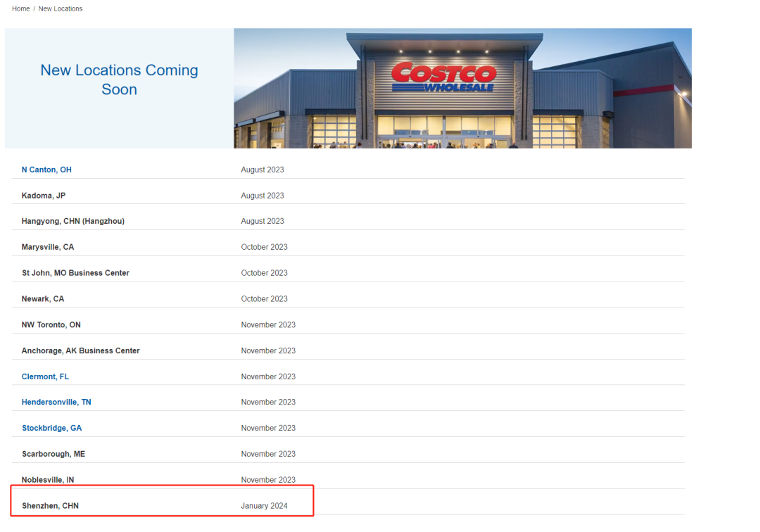Click the New Locations breadcrumb
The image size is (760, 532).
click(x=60, y=8)
